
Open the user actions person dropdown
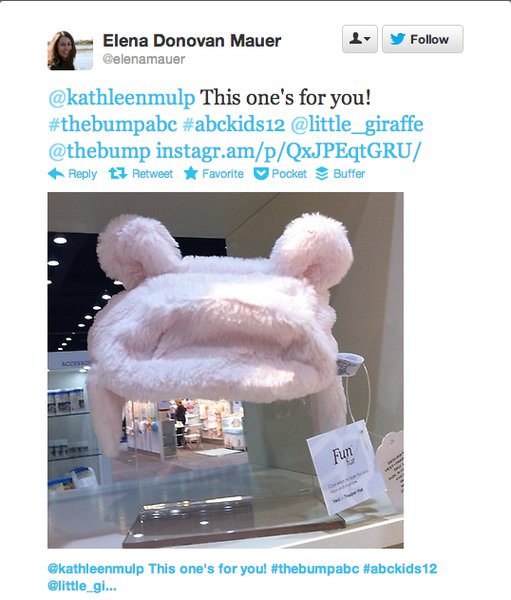point(360,39)
